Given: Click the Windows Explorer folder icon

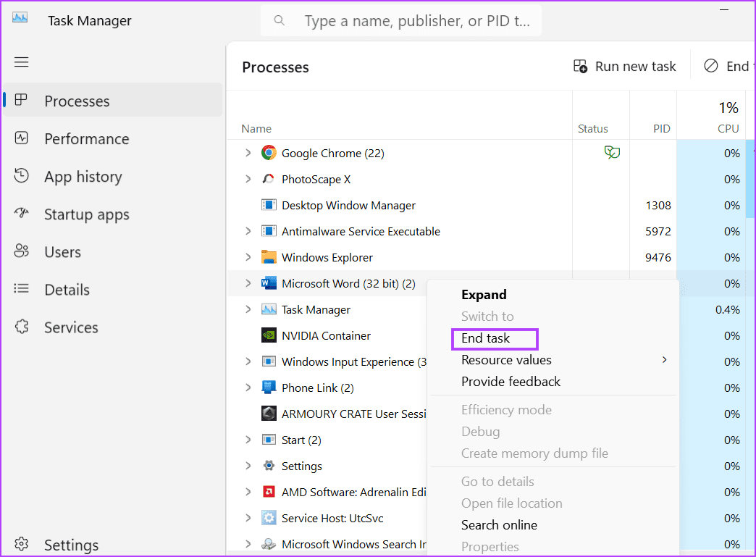Looking at the screenshot, I should 269,257.
